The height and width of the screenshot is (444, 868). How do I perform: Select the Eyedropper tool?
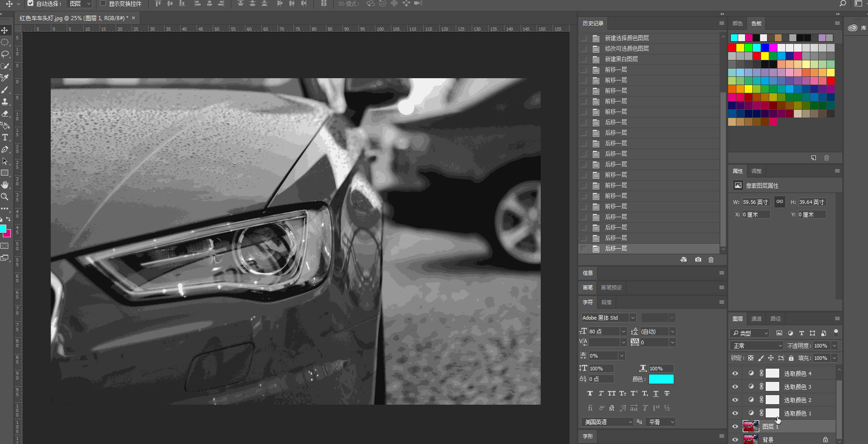pos(5,78)
